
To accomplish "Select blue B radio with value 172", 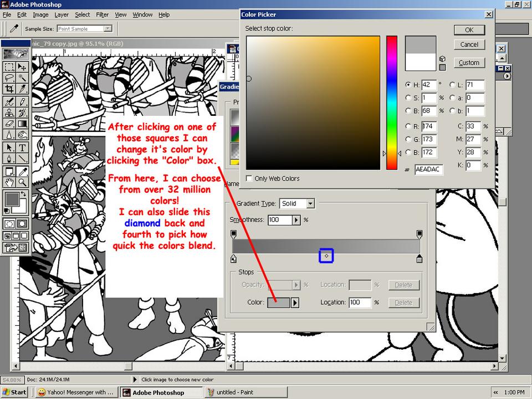I will pos(408,152).
